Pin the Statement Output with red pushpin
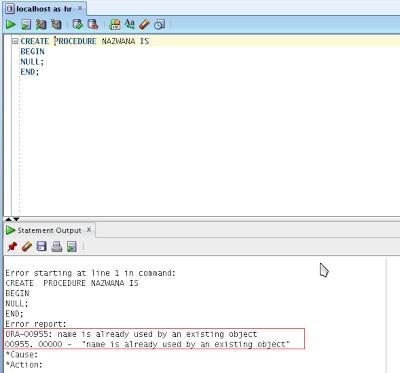 (12, 247)
